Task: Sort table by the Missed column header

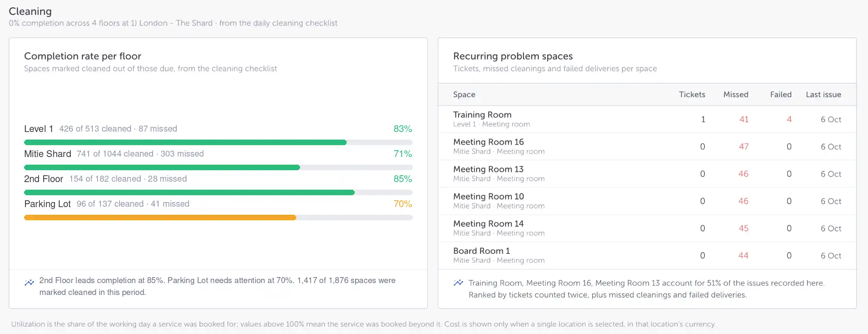Action: [736, 95]
